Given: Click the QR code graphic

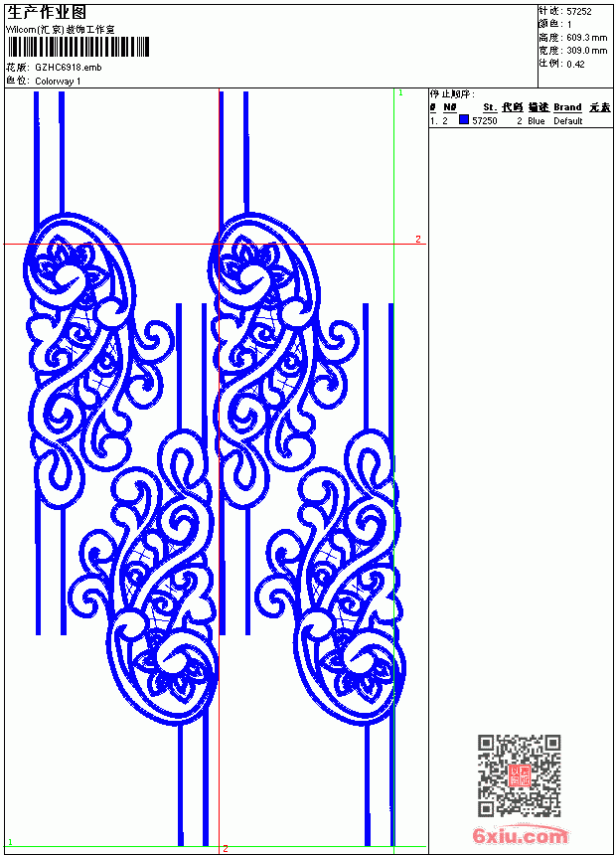Looking at the screenshot, I should click(x=520, y=774).
